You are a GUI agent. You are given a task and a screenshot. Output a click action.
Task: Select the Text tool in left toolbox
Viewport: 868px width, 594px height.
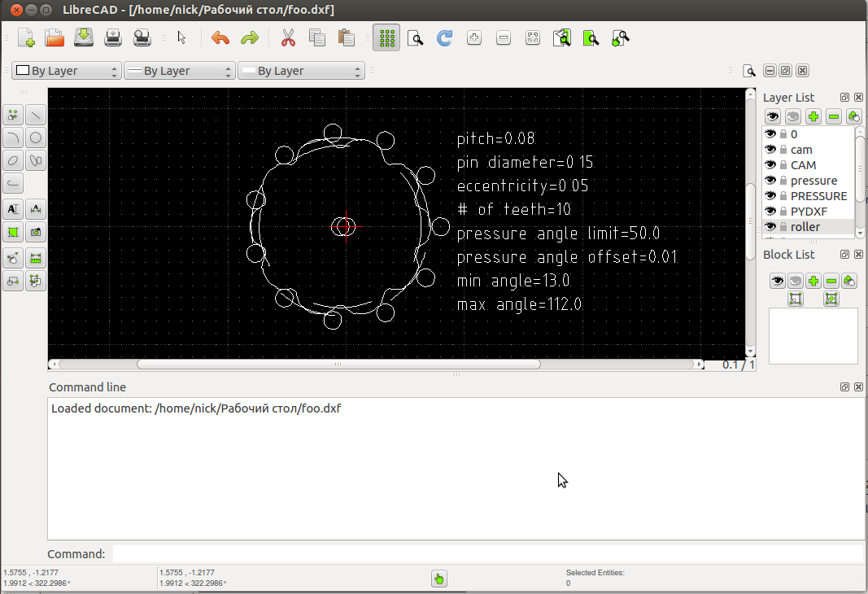[x=13, y=209]
